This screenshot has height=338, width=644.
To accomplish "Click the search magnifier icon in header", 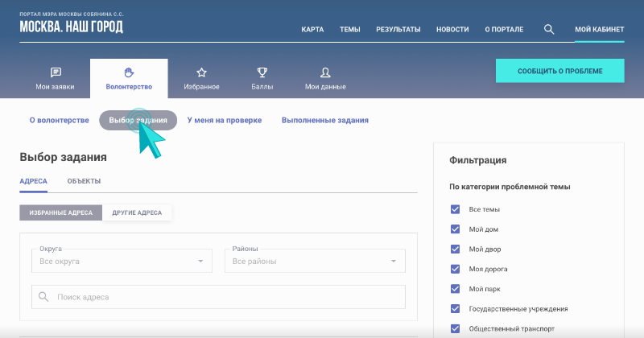I will point(549,29).
